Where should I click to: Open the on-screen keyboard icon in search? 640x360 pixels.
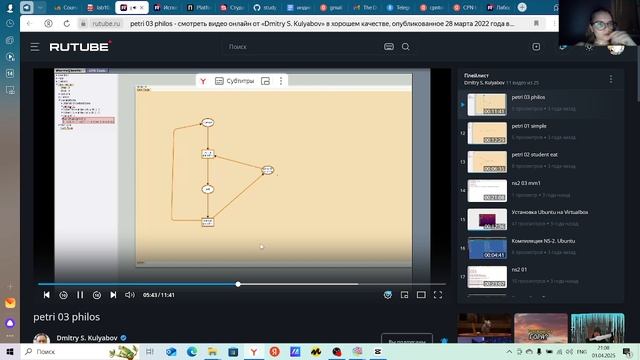[389, 47]
